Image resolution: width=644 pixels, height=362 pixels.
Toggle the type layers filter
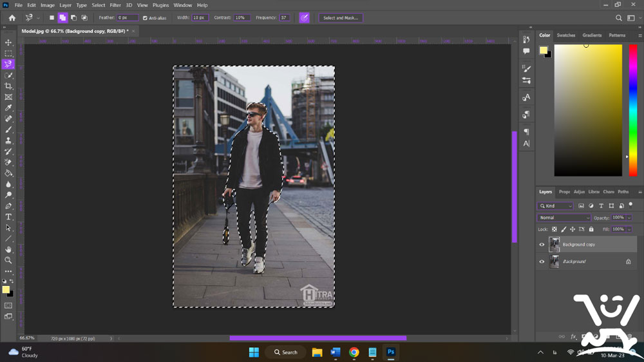point(601,206)
